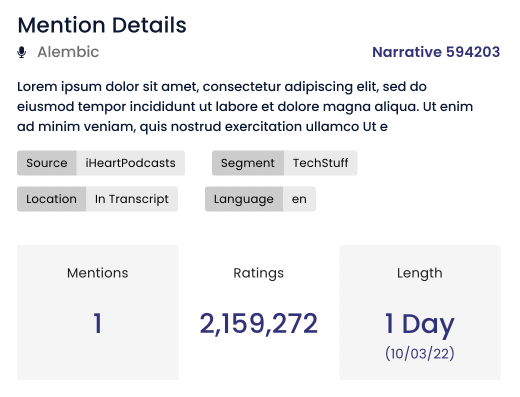
Task: Click the Source label tag
Action: click(x=47, y=163)
